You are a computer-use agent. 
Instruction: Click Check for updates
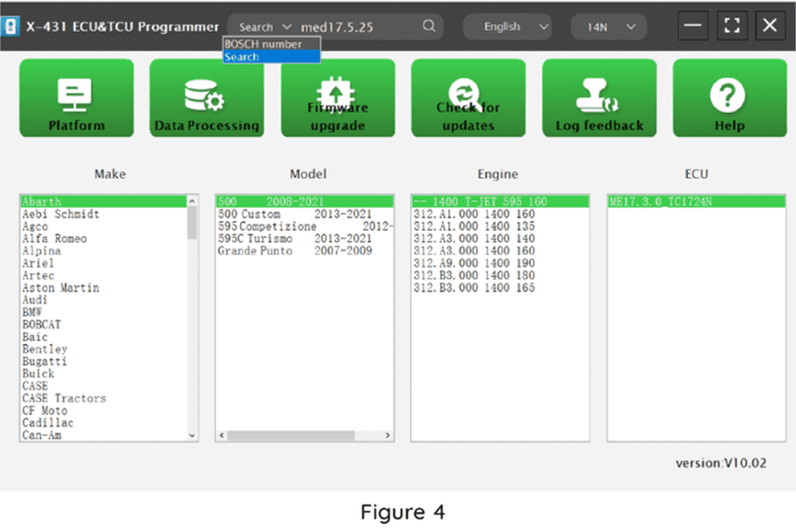point(468,98)
